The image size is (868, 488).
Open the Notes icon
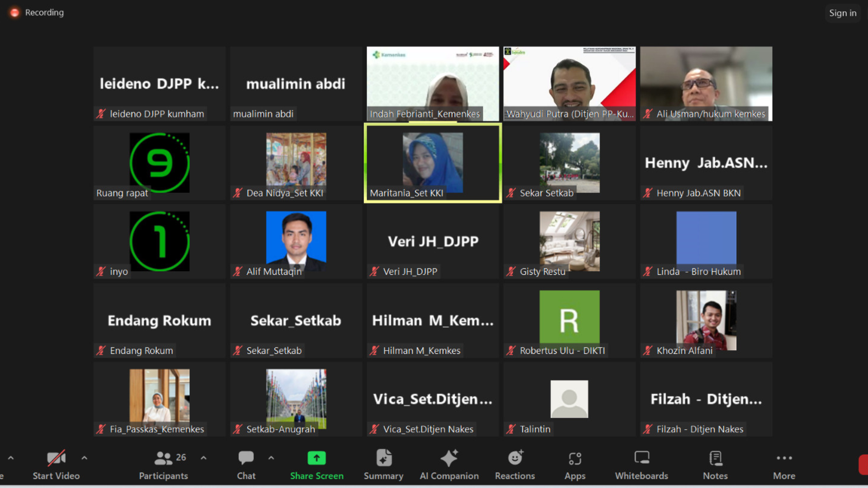point(715,458)
